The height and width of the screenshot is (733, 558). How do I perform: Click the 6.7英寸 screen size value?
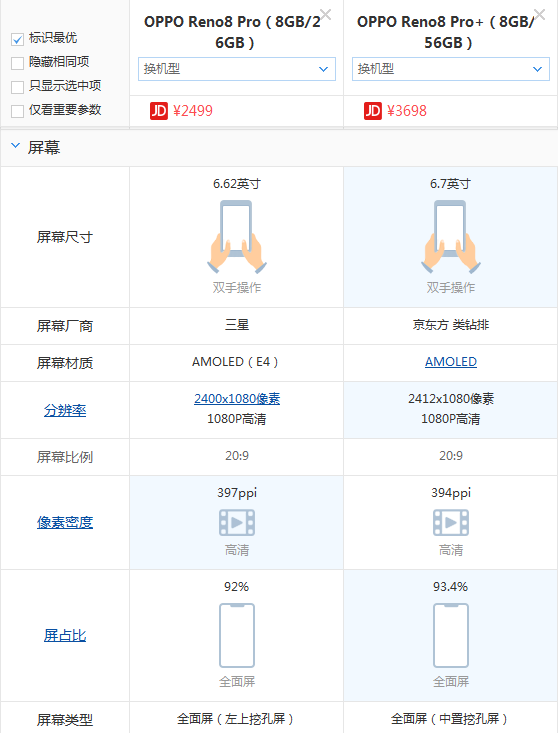click(451, 184)
